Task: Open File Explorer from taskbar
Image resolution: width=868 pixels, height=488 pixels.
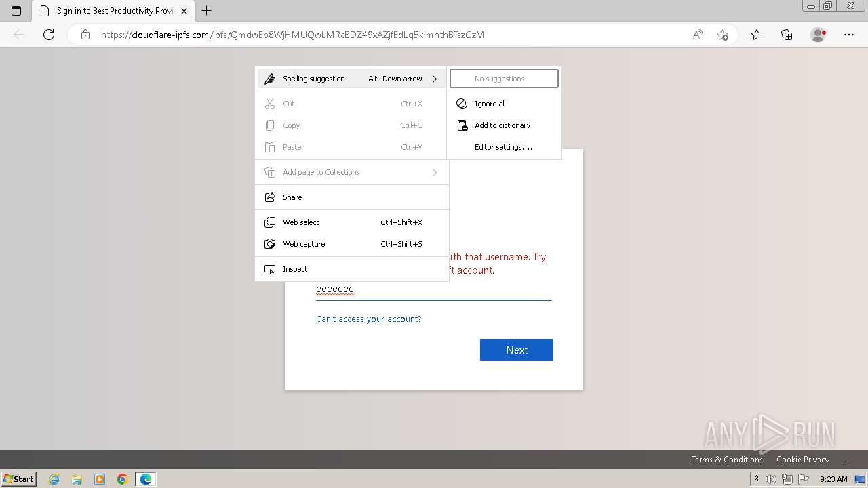Action: [77, 479]
